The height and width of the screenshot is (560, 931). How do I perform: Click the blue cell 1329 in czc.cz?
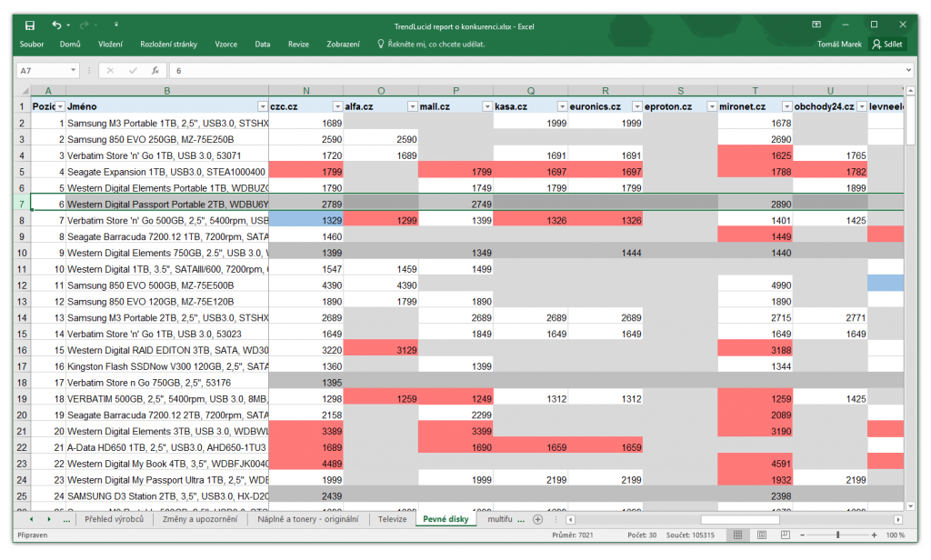click(x=305, y=220)
